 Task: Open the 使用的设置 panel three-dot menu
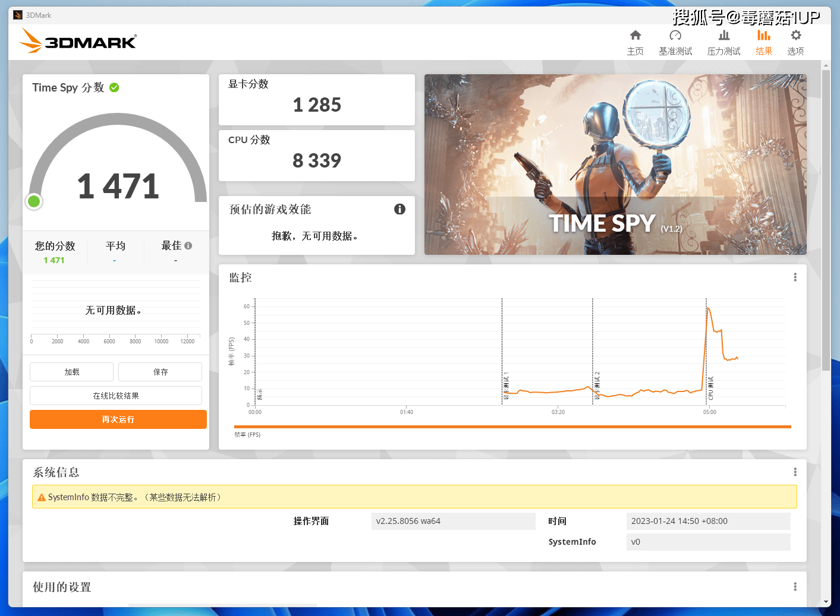(795, 587)
